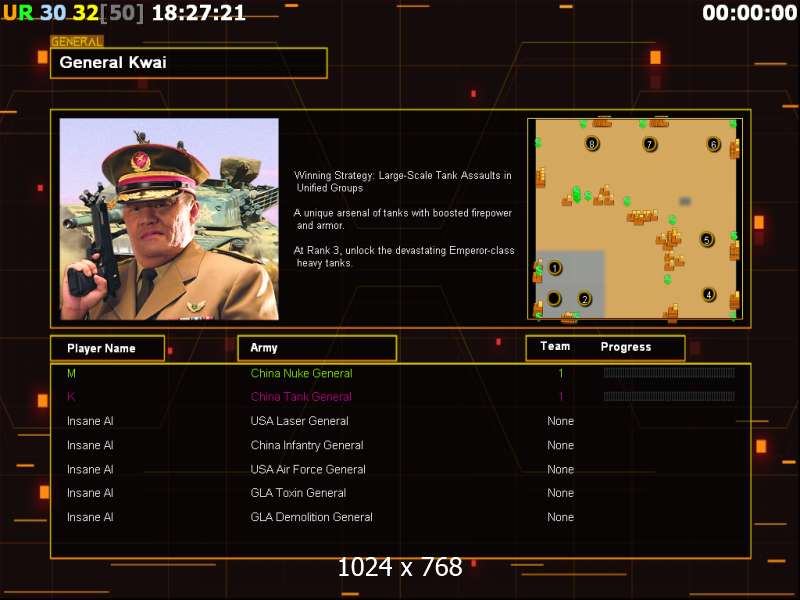Viewport: 800px width, 600px height.
Task: Click start position marker 1 on minimap
Action: [555, 267]
